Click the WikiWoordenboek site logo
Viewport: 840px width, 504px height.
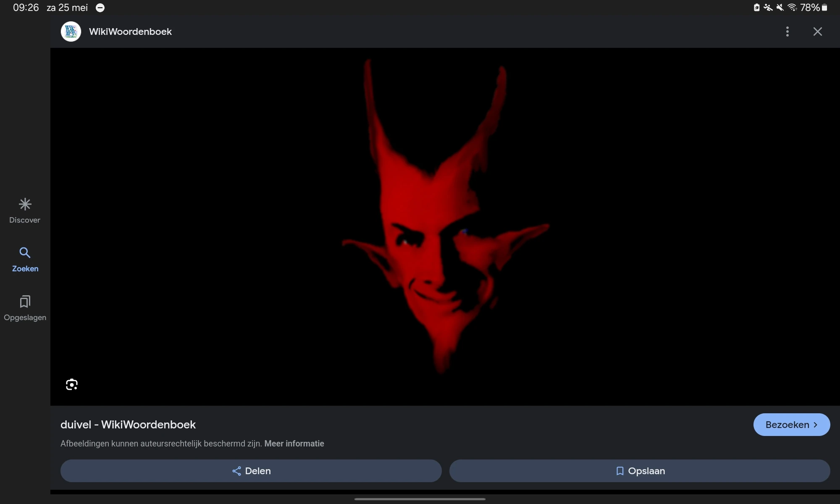tap(71, 31)
